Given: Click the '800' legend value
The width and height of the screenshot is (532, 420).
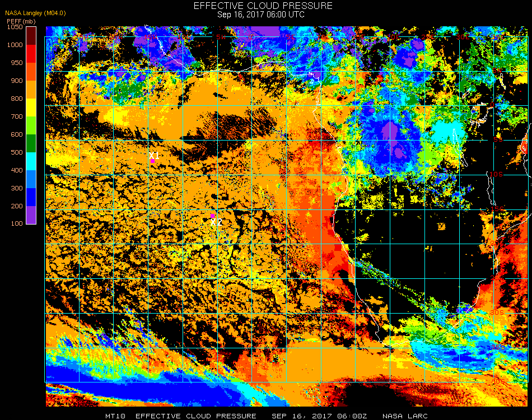Looking at the screenshot, I should [x=17, y=99].
